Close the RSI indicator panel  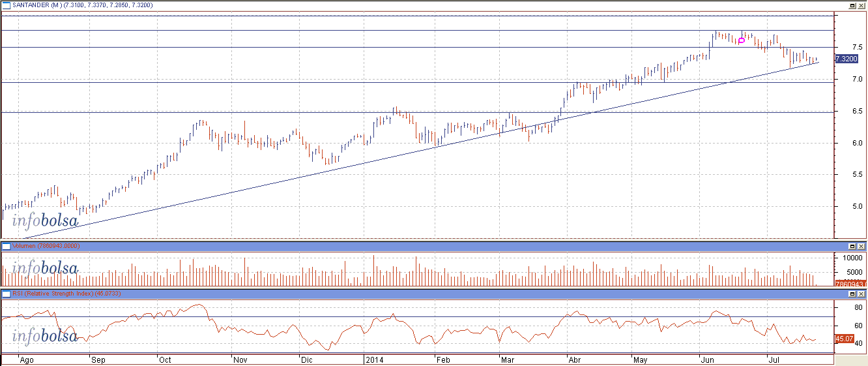click(861, 294)
